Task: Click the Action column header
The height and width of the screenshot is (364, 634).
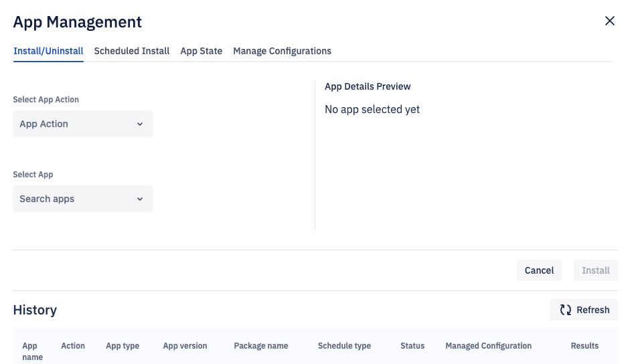Action: click(73, 346)
